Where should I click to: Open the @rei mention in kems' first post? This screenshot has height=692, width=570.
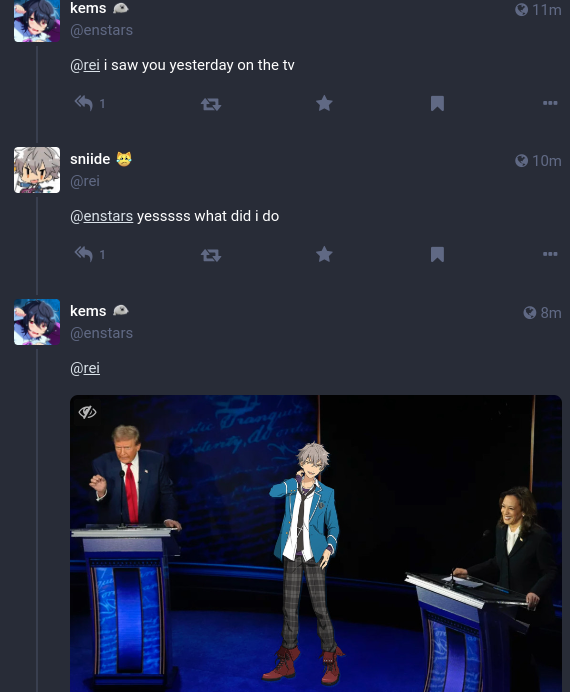tap(85, 65)
